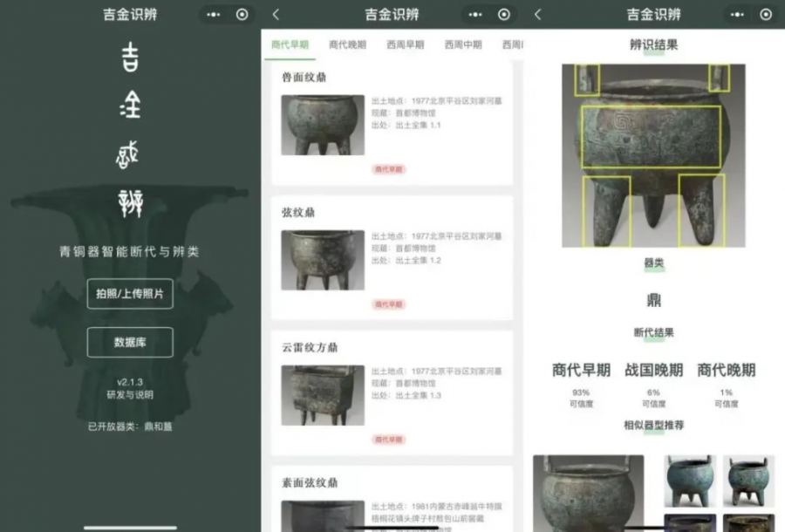Open more options menu on results screen
The height and width of the screenshot is (532, 785).
737,15
